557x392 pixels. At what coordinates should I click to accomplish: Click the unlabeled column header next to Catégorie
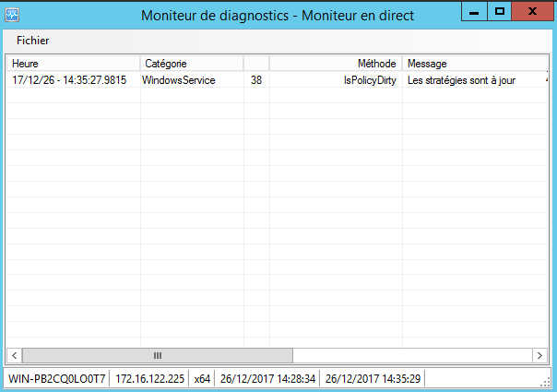256,64
